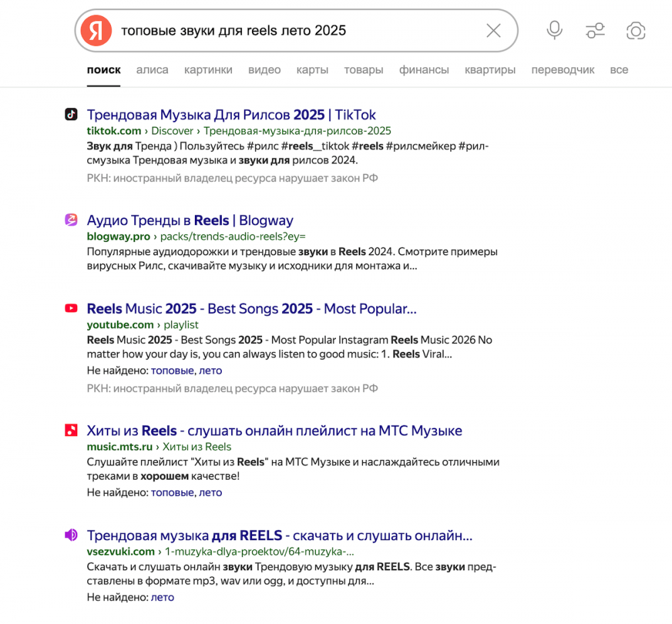Click the YouTube favicon beside the playlist result
Screen dimensions: 672x624
(71, 308)
